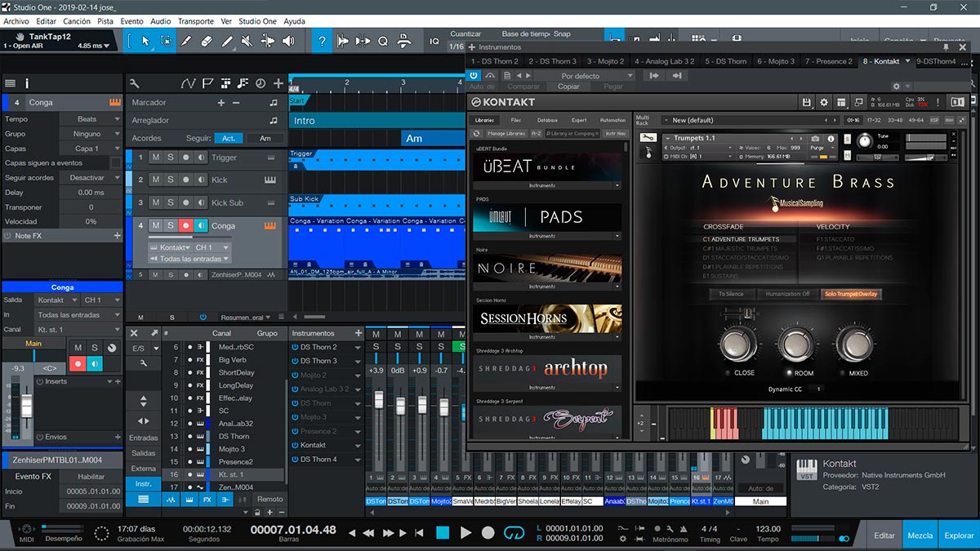Click the Copiar button
980x551 pixels.
coord(568,87)
